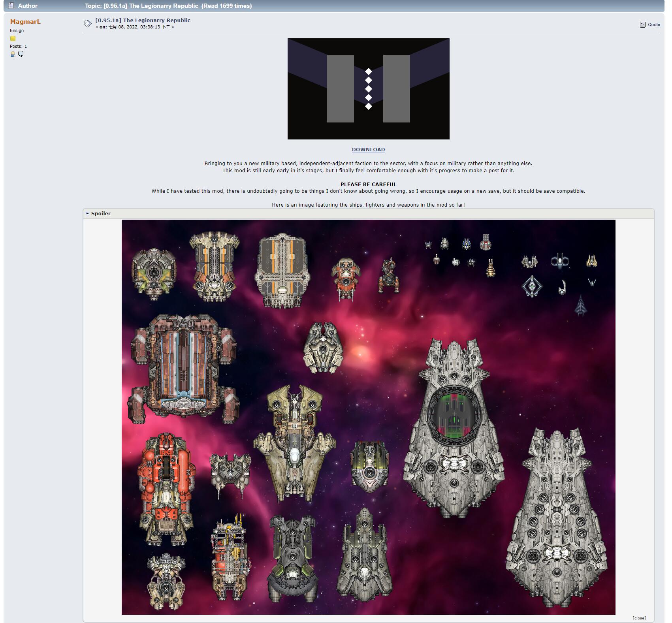Click the view profile icon under MagmarL

[13, 55]
